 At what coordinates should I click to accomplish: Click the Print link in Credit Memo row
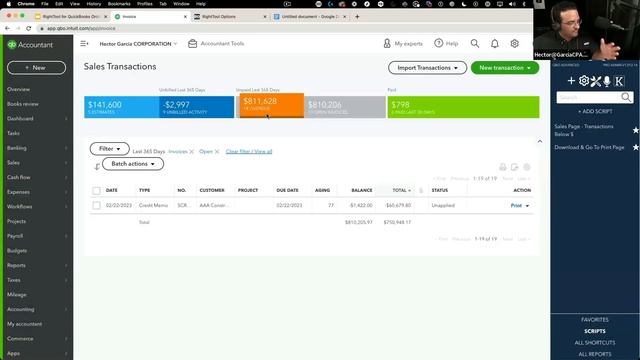tap(516, 205)
